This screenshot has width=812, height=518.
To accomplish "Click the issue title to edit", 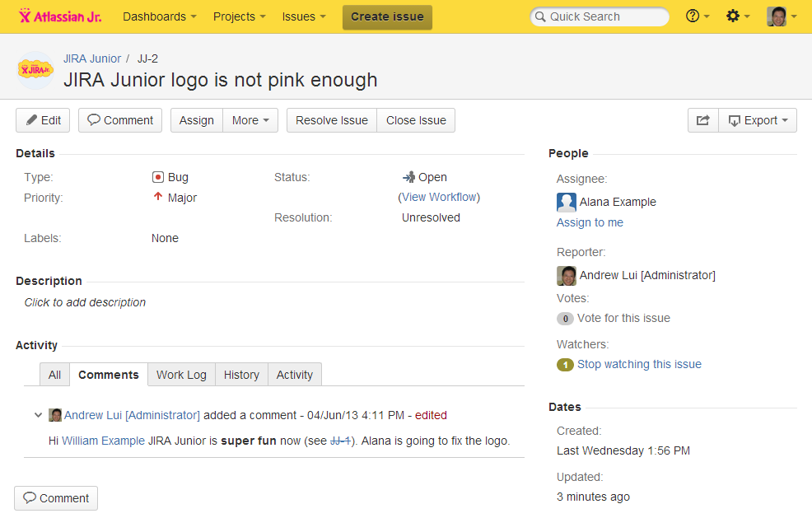I will (x=221, y=80).
